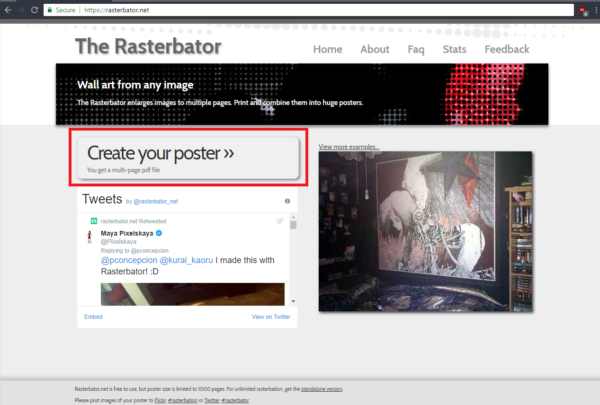600x405 pixels.
Task: Open the Home page from navigation
Action: coord(327,49)
